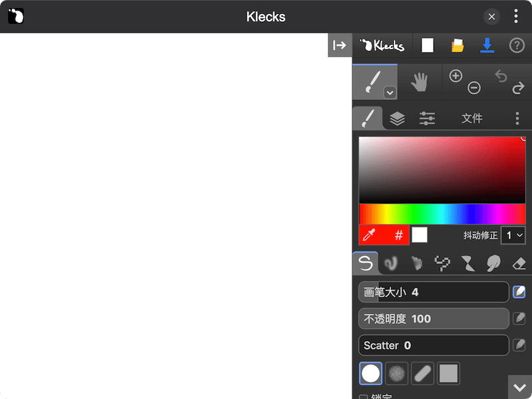
Task: Save image with blue download icon
Action: click(x=487, y=45)
